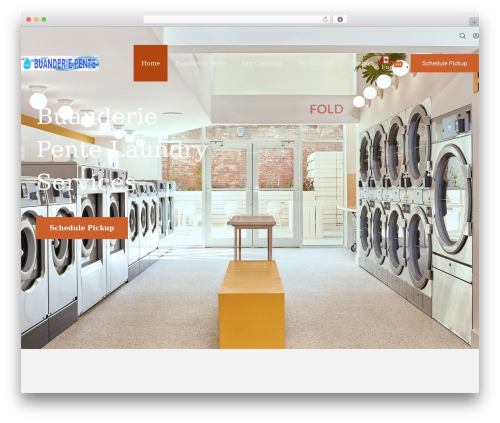Click the header Schedule Pickup button
Viewport: 500px width, 423px height.
445,63
